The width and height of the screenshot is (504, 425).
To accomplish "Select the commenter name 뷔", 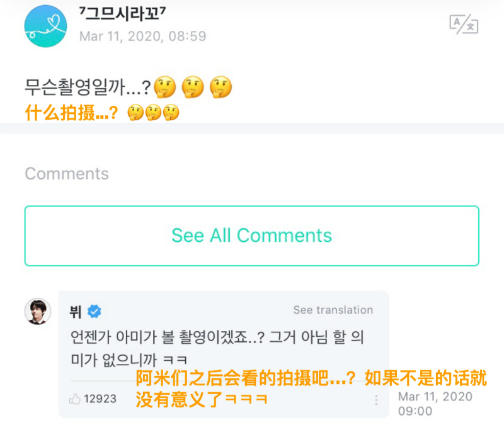I will pos(76,311).
